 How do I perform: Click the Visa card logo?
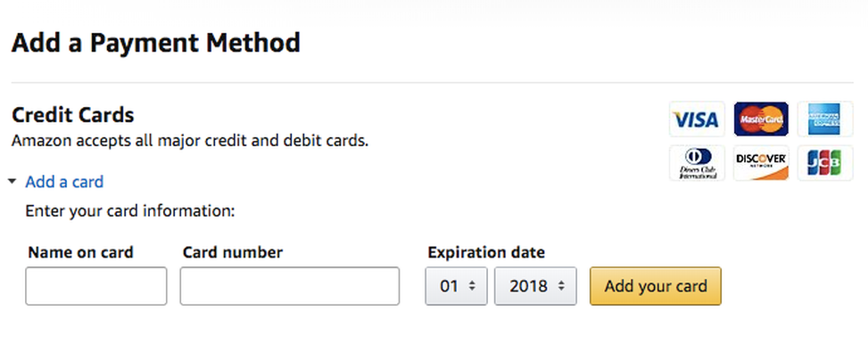pyautogui.click(x=697, y=119)
